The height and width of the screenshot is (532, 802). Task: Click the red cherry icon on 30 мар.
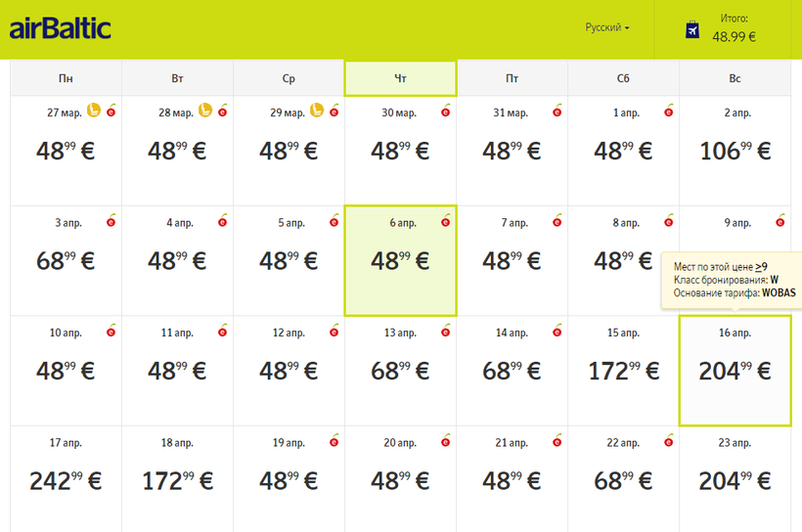[446, 111]
